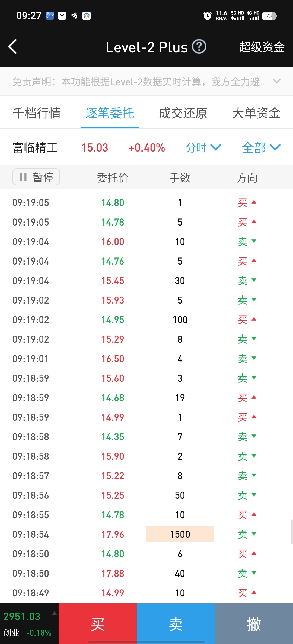
Task: Open 超级资金 link in header
Action: tap(262, 47)
